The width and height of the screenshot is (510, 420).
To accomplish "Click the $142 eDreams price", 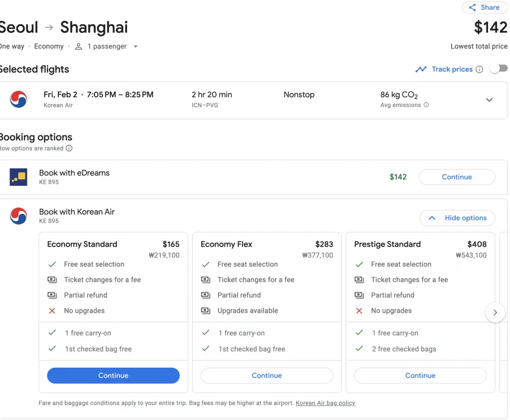I will point(398,177).
